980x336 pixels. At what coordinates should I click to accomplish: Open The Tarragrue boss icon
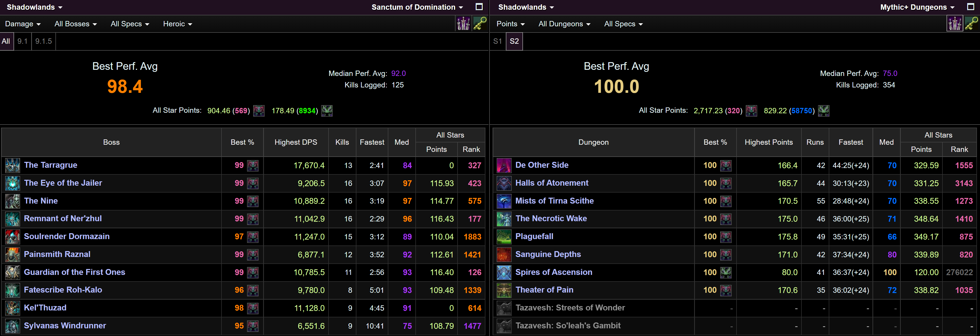coord(13,165)
